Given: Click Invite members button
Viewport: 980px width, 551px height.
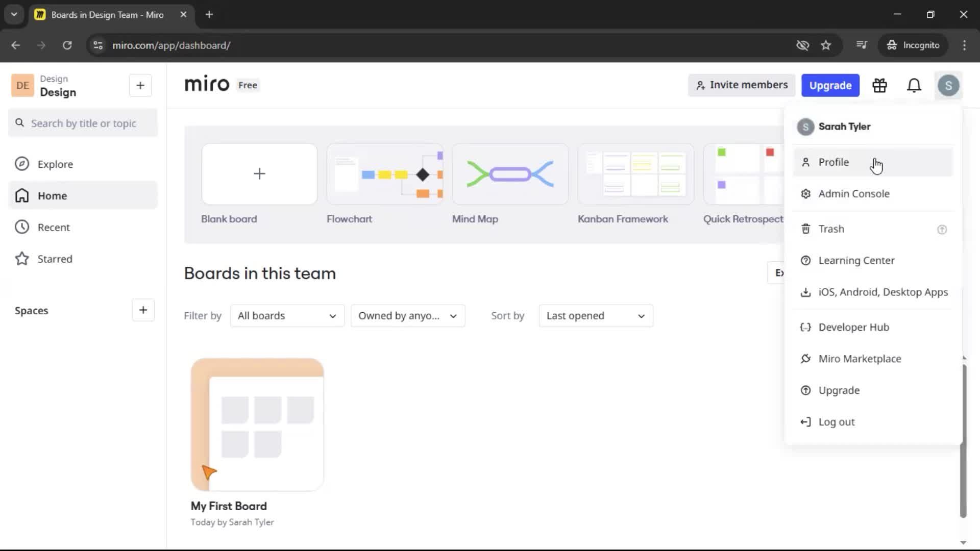Looking at the screenshot, I should (x=742, y=85).
